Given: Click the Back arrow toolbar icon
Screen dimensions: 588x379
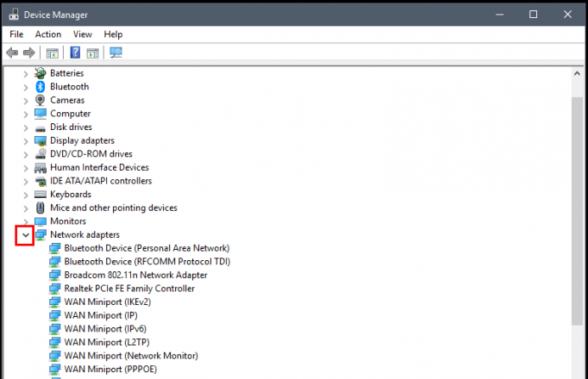Looking at the screenshot, I should (x=12, y=53).
